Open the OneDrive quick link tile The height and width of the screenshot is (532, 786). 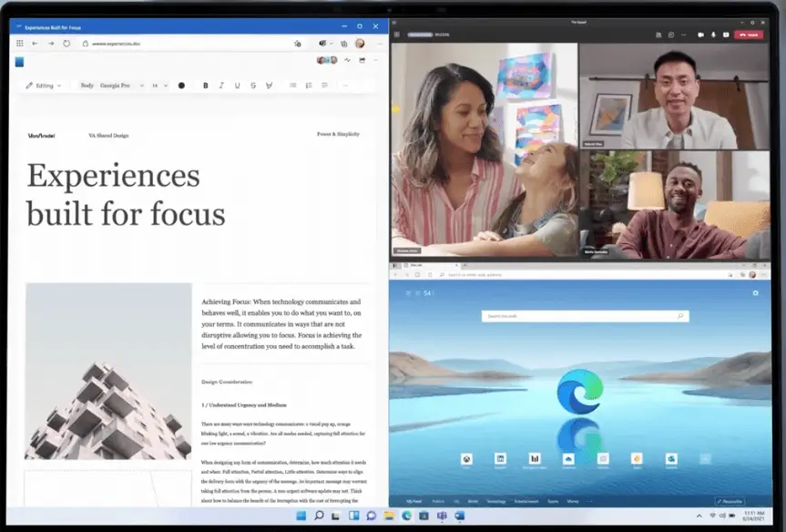tap(568, 459)
